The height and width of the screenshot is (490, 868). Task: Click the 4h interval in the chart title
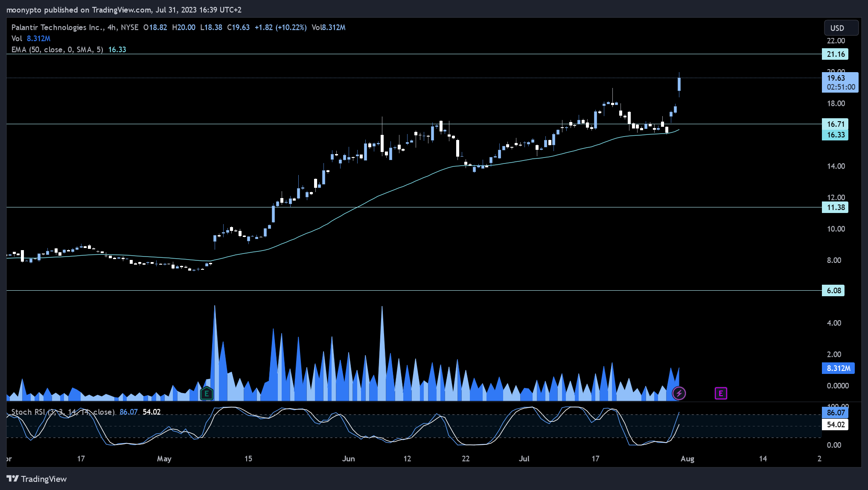tap(112, 27)
